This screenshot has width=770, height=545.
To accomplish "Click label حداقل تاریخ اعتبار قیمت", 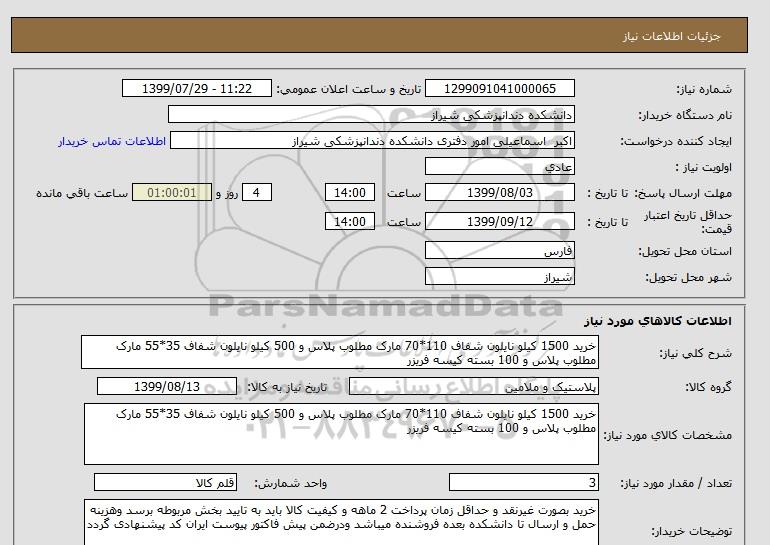I will pyautogui.click(x=688, y=222).
